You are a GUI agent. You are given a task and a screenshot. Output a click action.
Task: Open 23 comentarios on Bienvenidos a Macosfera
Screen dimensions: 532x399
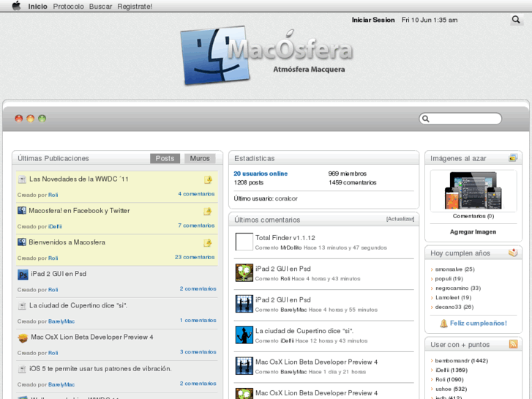coord(195,257)
